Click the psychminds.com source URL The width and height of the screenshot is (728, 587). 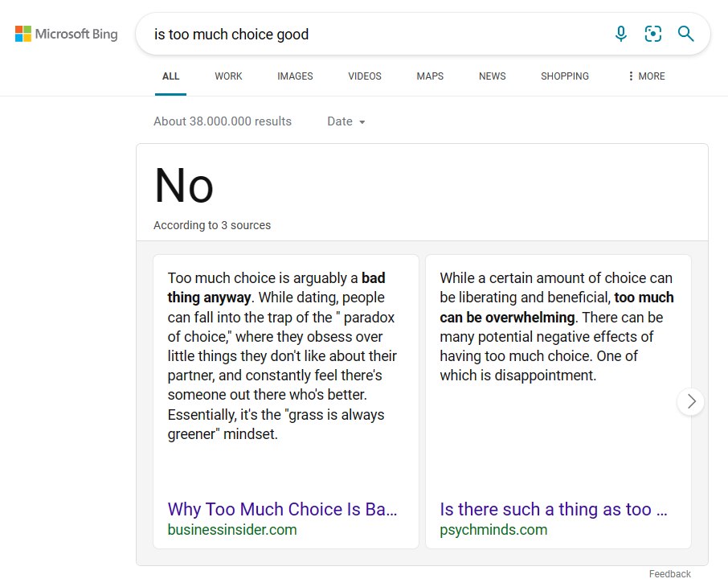pos(493,530)
